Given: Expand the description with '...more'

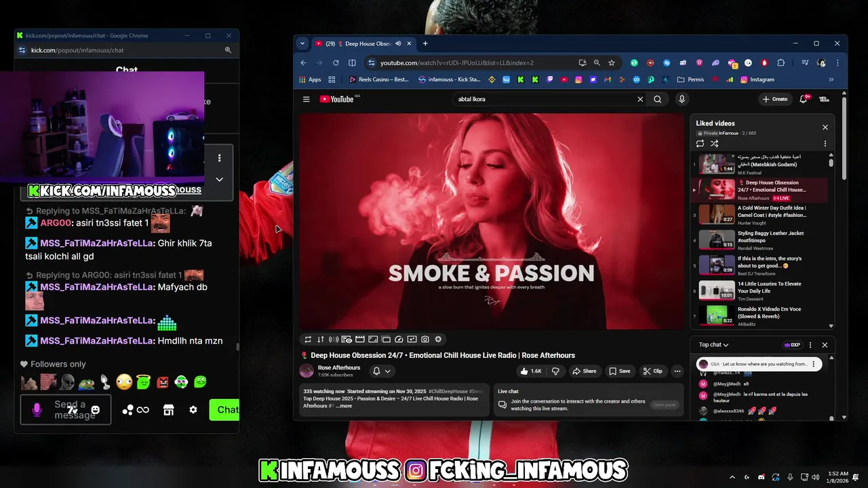Looking at the screenshot, I should [344, 405].
